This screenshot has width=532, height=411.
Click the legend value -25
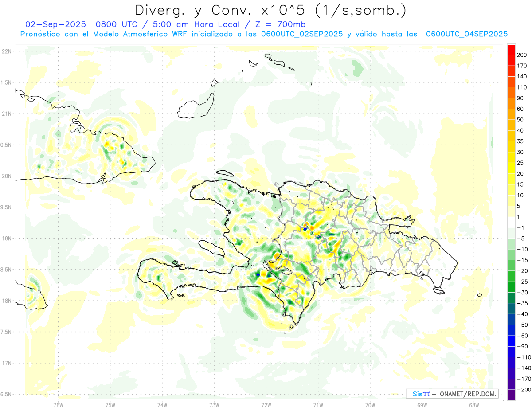coord(522,282)
